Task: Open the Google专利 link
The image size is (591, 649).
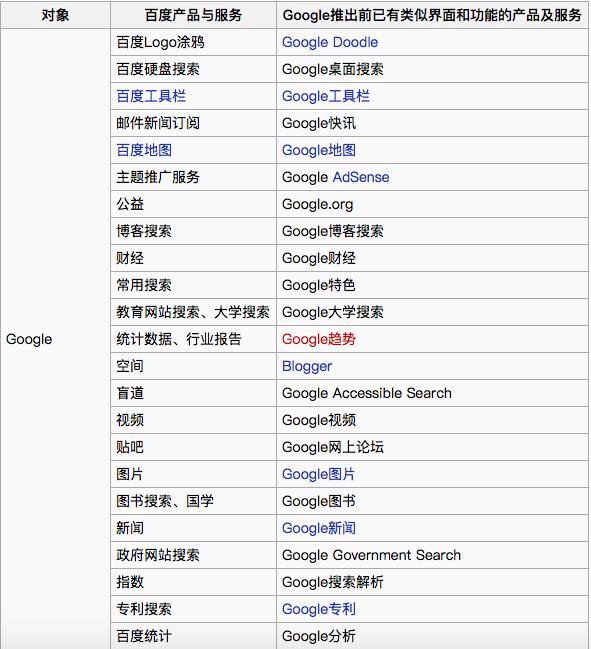Action: (319, 609)
